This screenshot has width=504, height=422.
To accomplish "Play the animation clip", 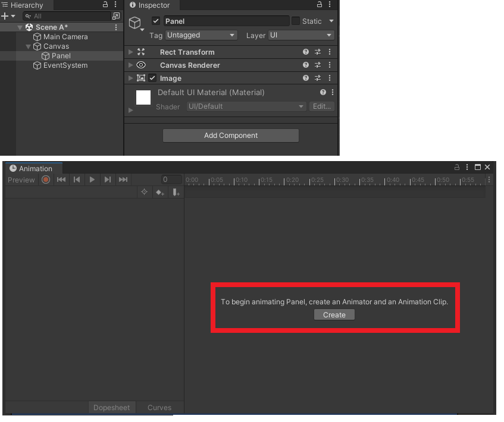I will coord(92,179).
